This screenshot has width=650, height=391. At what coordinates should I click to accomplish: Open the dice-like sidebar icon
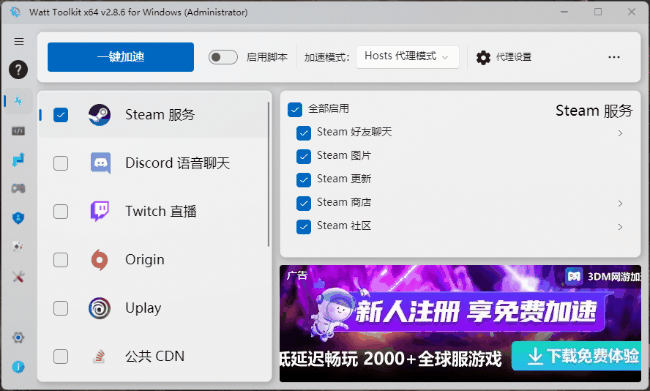(18, 247)
